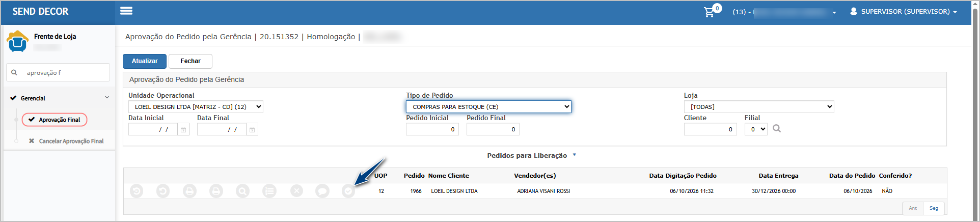This screenshot has width=980, height=222.
Task: Open the Tipo de Pedido dropdown
Action: coord(488,106)
